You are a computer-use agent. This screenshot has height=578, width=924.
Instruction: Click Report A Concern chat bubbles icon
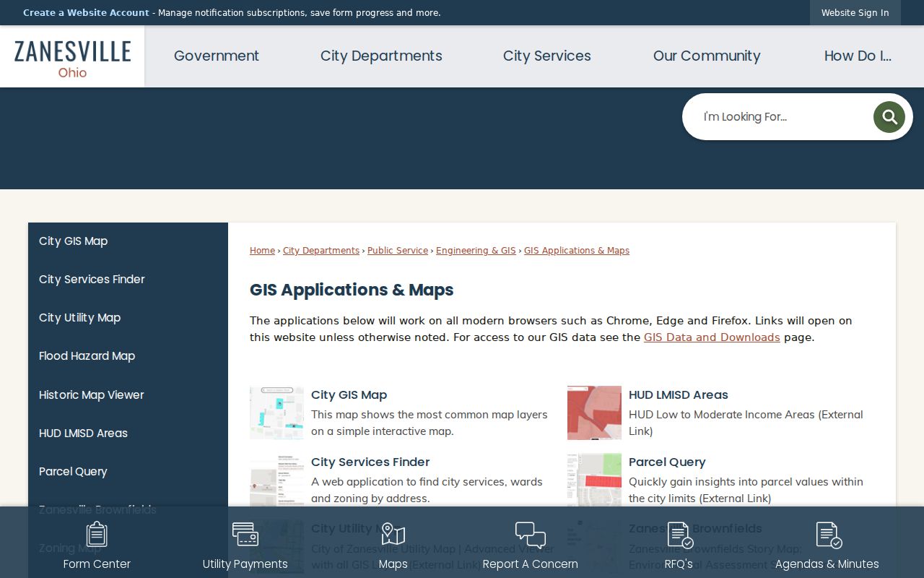coord(531,535)
